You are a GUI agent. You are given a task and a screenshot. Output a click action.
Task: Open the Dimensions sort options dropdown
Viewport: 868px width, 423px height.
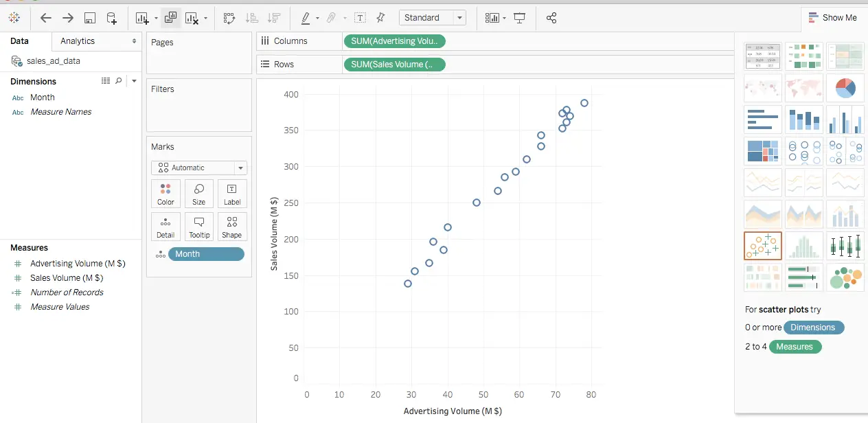pos(135,81)
